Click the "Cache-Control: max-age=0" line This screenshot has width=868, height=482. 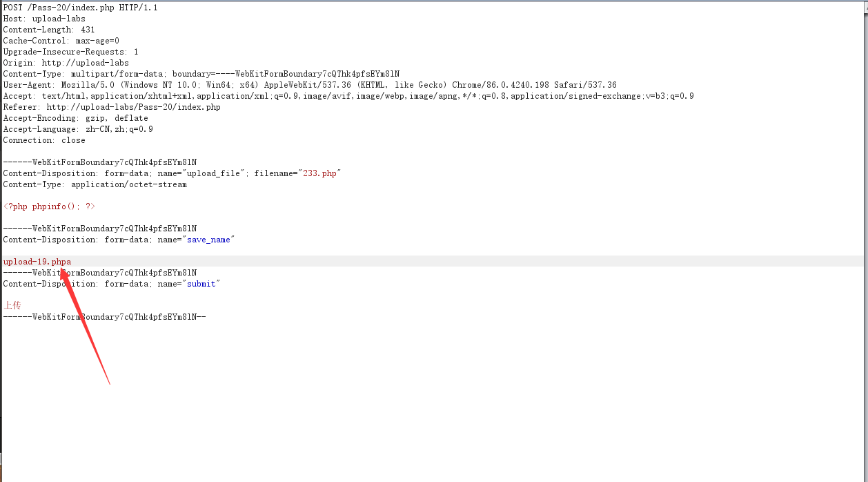[x=61, y=41]
